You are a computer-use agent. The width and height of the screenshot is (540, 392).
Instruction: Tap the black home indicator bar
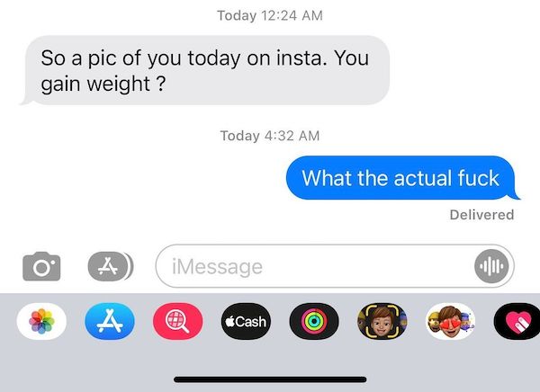pyautogui.click(x=270, y=379)
